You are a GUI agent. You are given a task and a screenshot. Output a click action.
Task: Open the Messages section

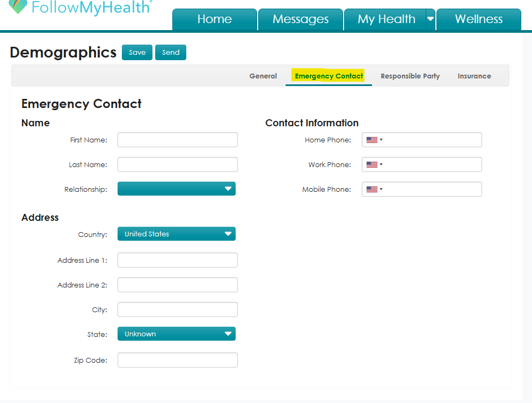pyautogui.click(x=300, y=19)
